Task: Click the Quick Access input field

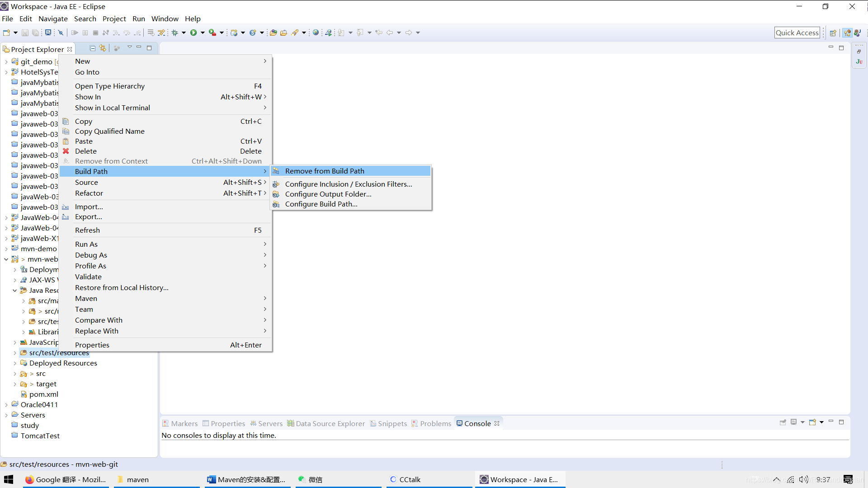Action: tap(797, 32)
